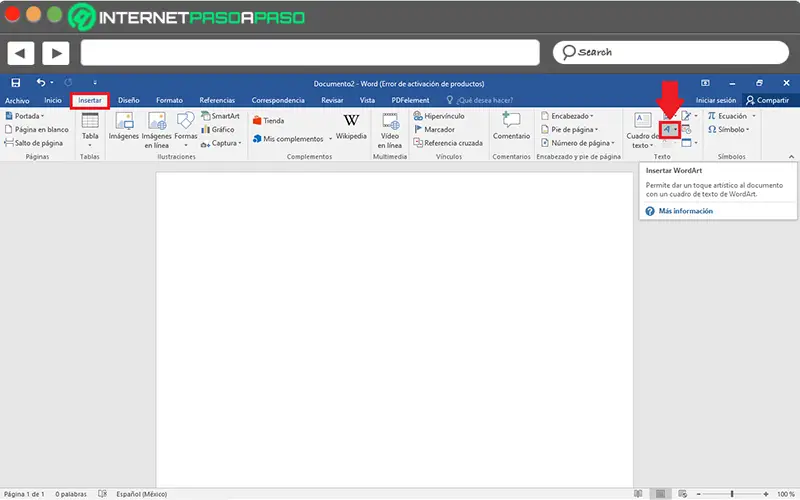Add a Marcador bookmark
800x500 pixels.
[x=434, y=130]
